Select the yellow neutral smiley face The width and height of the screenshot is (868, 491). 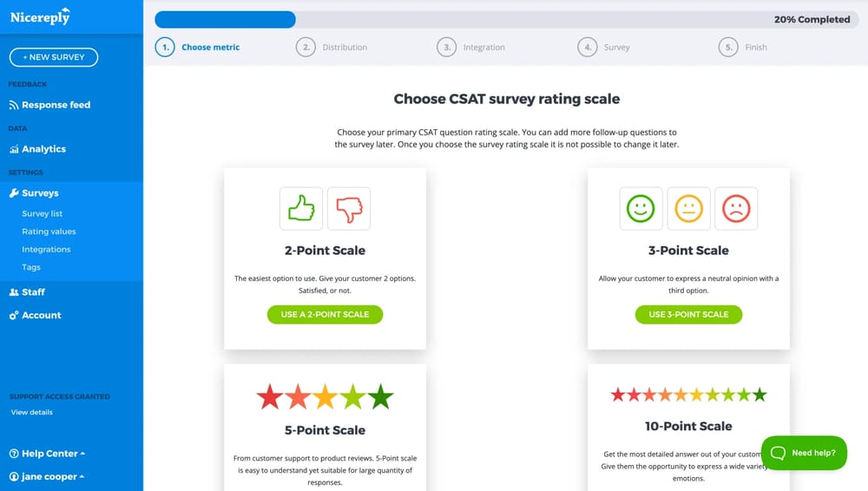coord(688,208)
